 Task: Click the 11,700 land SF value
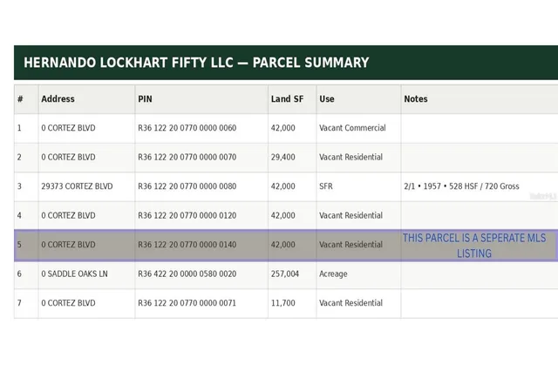(282, 303)
